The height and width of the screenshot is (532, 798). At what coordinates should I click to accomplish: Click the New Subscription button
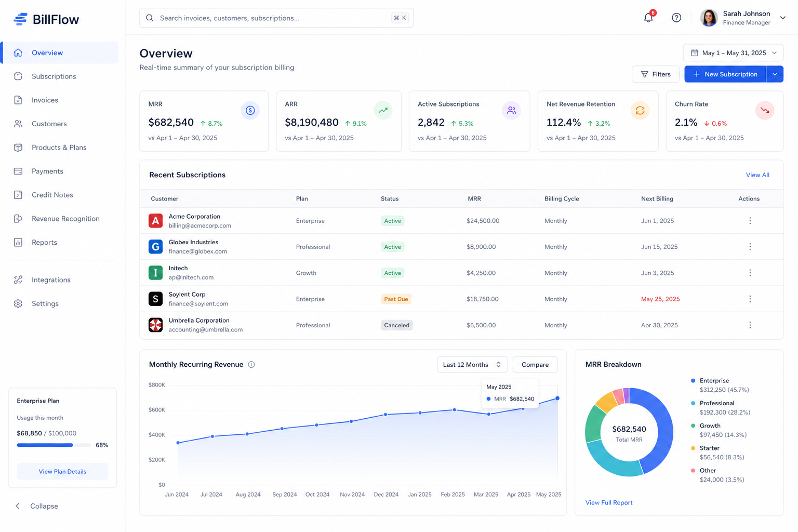[725, 74]
